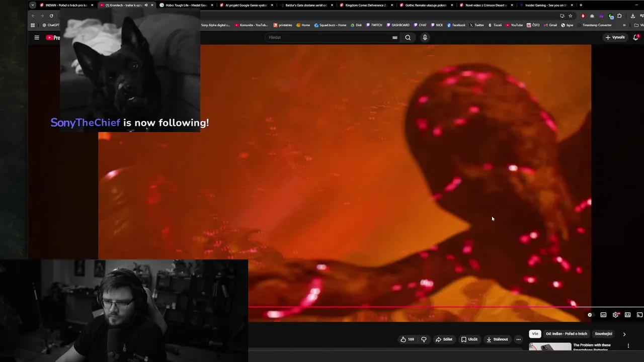Select the Od: Indian - Pořad o hrách chip
Screen dimensions: 644x362
[567, 334]
